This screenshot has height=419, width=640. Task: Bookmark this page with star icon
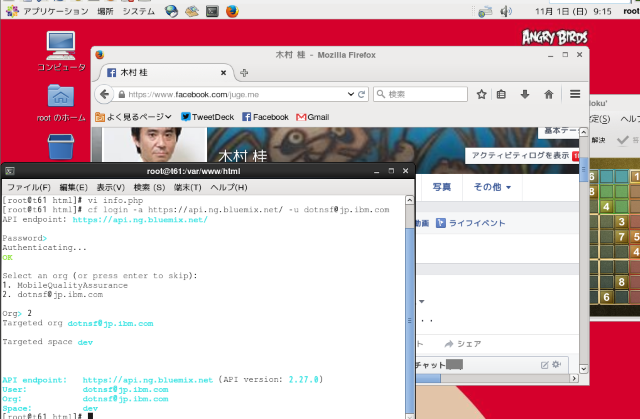(482, 94)
